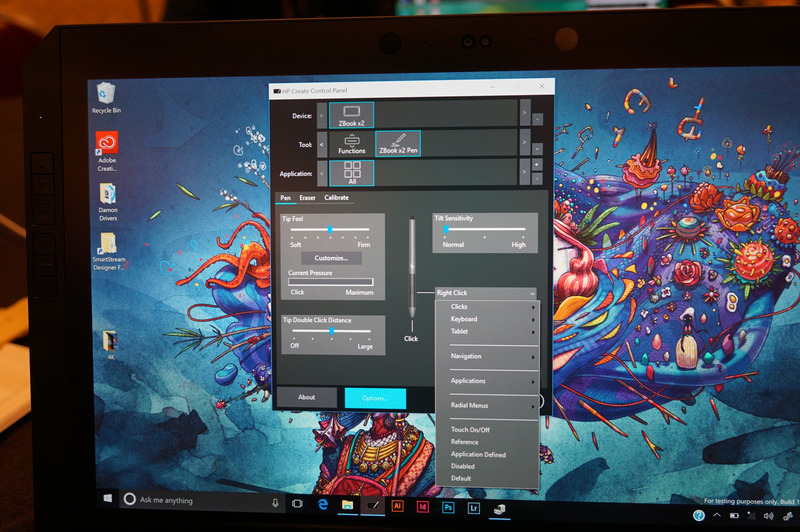Open the Right Click pen button dropdown
The height and width of the screenshot is (532, 800).
(486, 293)
